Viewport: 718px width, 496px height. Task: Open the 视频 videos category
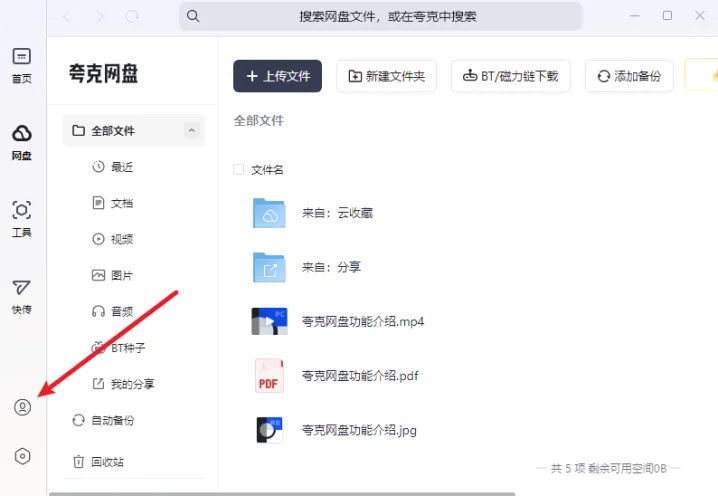113,239
